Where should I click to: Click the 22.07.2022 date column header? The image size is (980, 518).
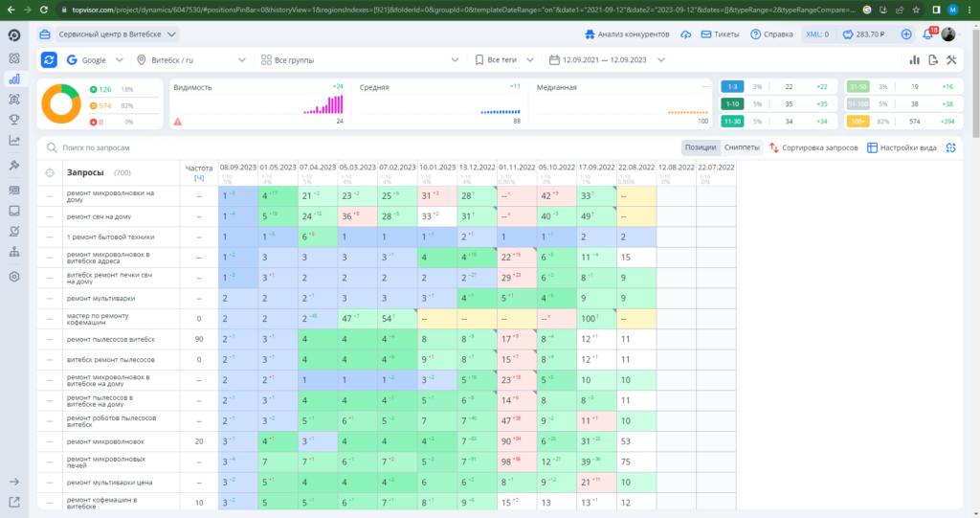716,168
